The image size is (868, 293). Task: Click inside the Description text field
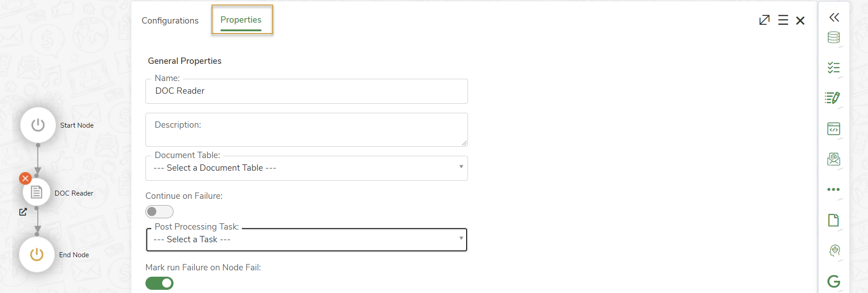point(306,130)
